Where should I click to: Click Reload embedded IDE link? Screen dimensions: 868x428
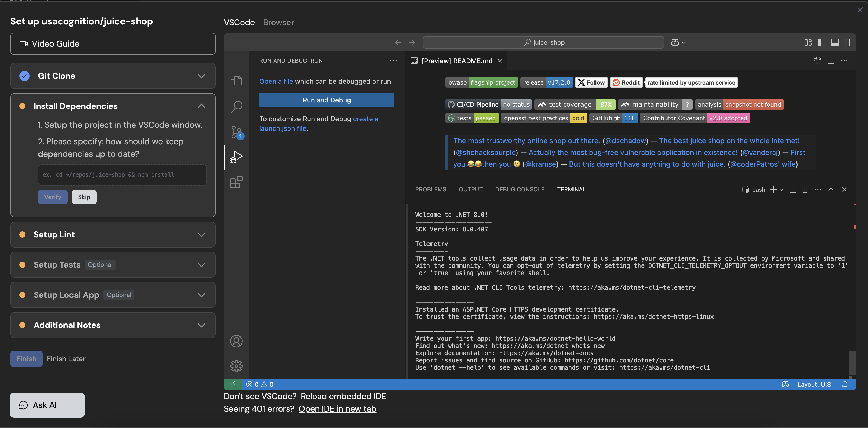(343, 396)
